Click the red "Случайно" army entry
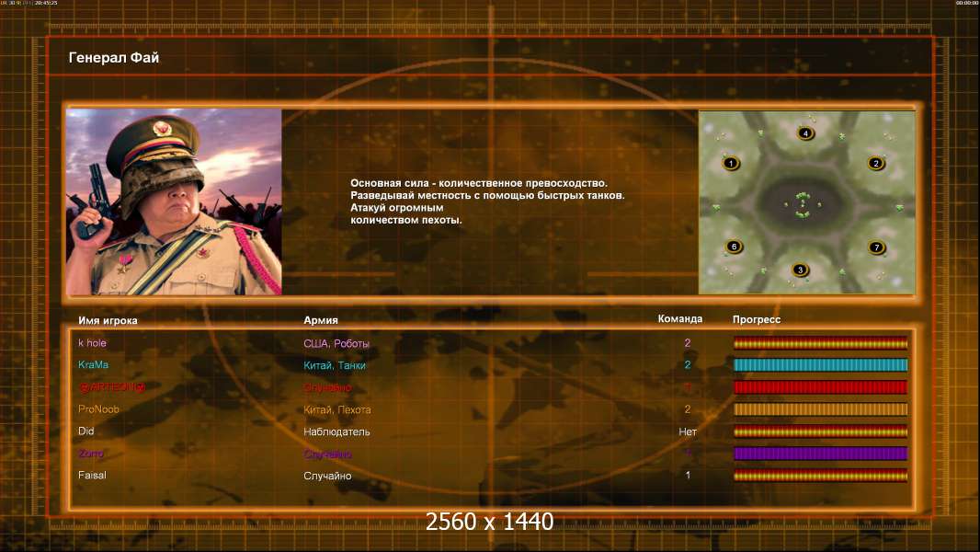 pyautogui.click(x=327, y=387)
